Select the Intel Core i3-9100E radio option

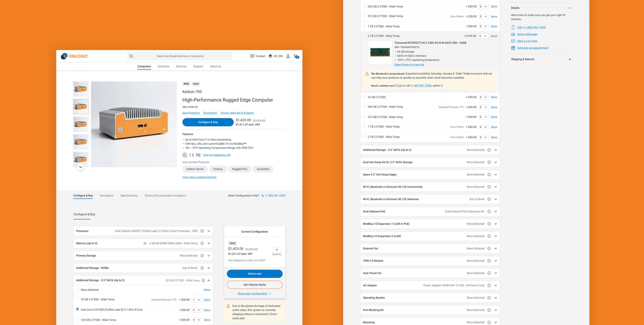coord(77,310)
